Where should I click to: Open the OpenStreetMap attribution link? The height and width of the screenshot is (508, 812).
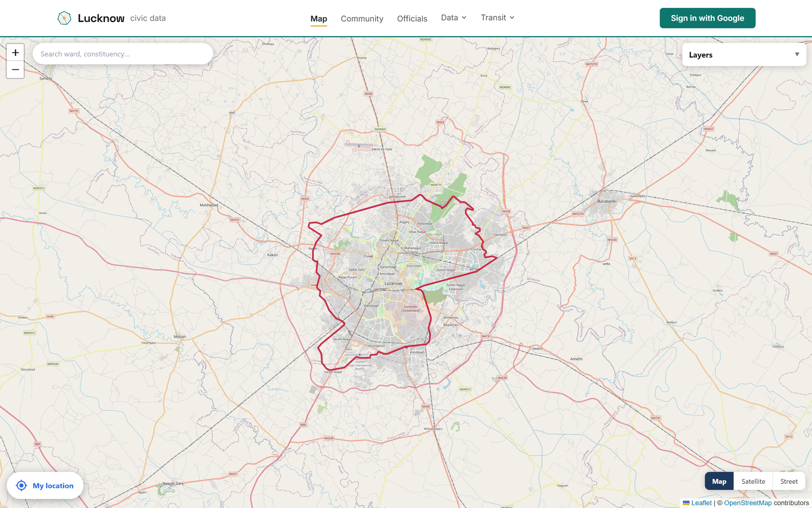point(748,503)
